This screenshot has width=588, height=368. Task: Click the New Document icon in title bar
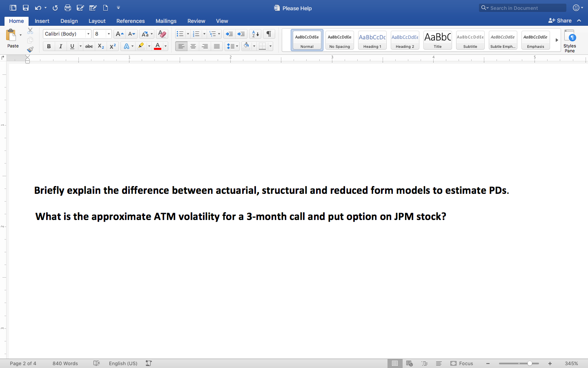pyautogui.click(x=105, y=8)
